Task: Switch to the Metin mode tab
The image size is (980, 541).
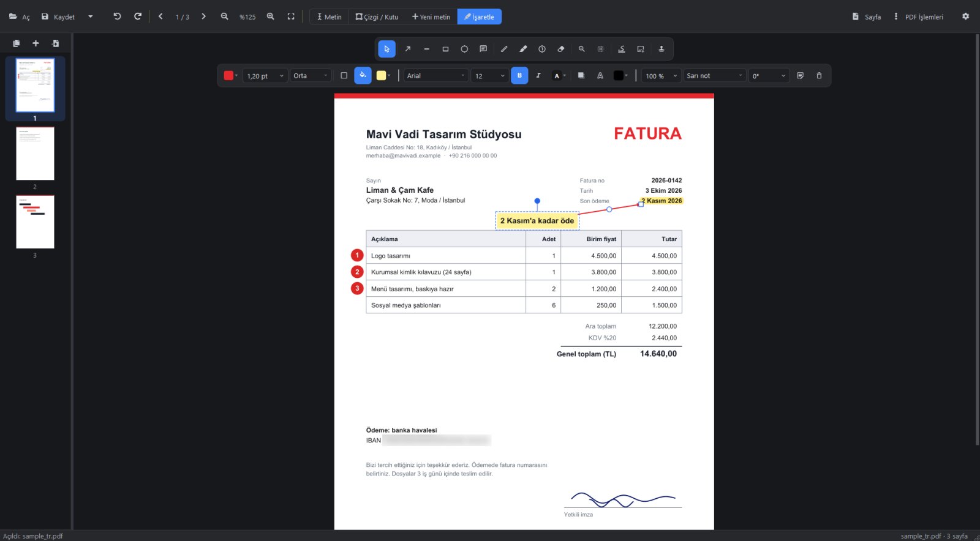Action: (330, 17)
